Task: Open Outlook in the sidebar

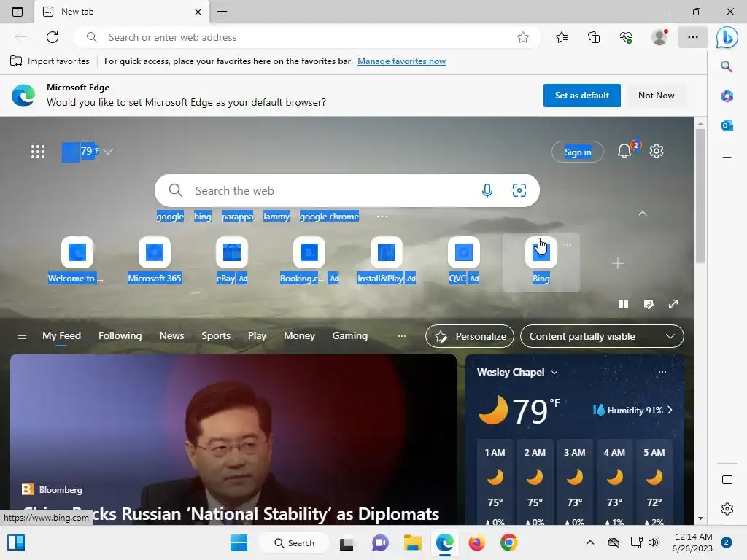Action: click(727, 125)
